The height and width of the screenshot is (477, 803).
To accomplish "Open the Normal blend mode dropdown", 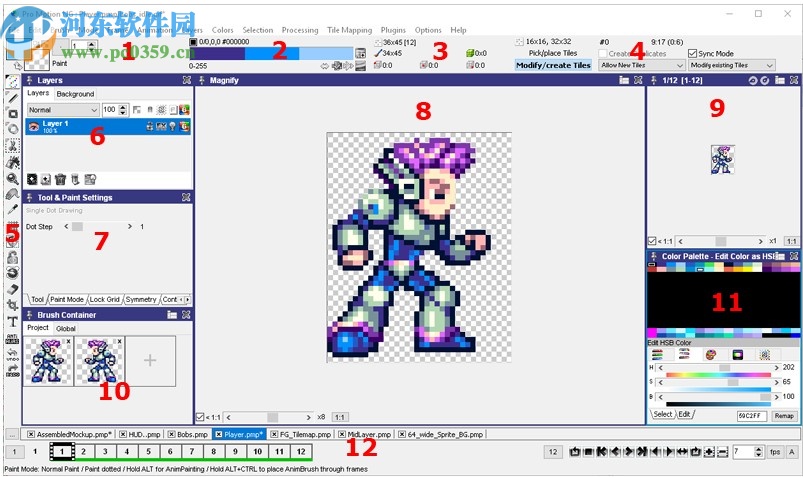I will [62, 109].
